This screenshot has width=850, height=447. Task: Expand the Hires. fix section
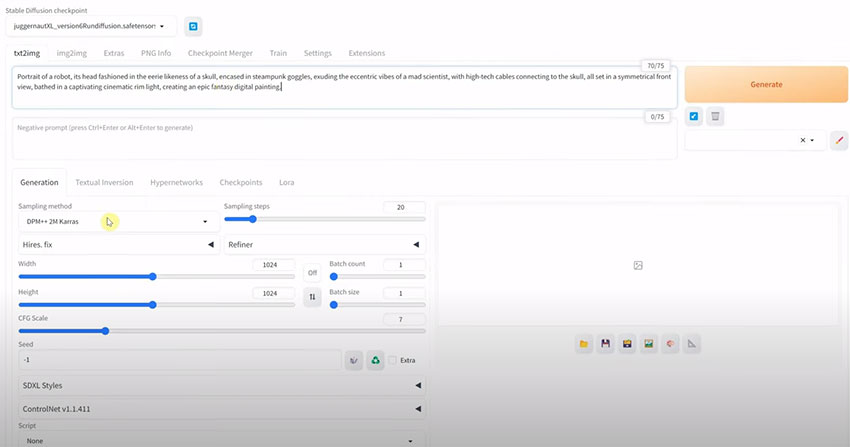click(118, 245)
